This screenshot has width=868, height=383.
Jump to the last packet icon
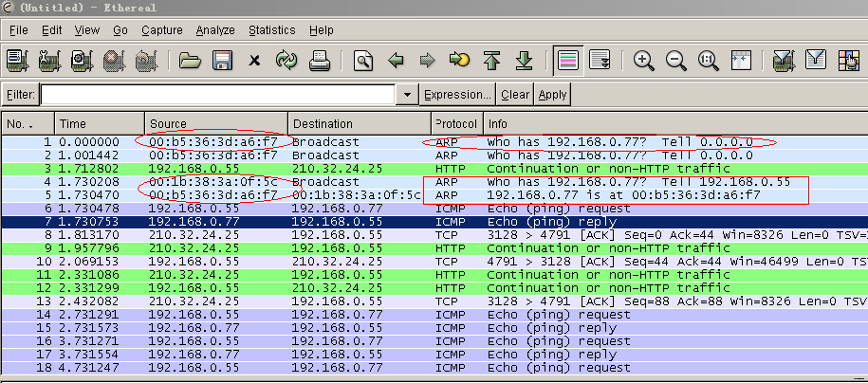524,61
